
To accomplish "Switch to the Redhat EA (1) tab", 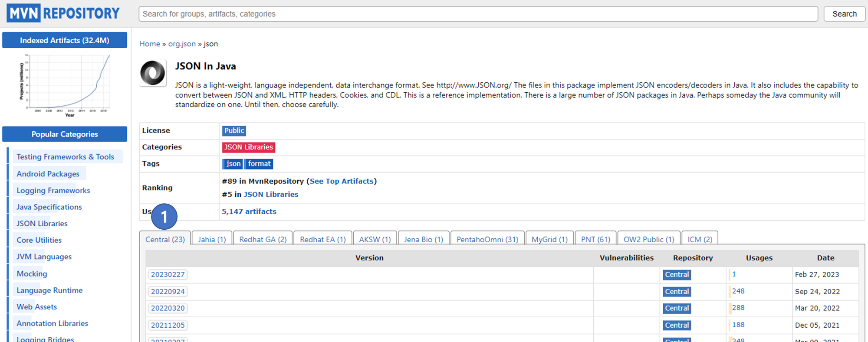I will (x=323, y=239).
